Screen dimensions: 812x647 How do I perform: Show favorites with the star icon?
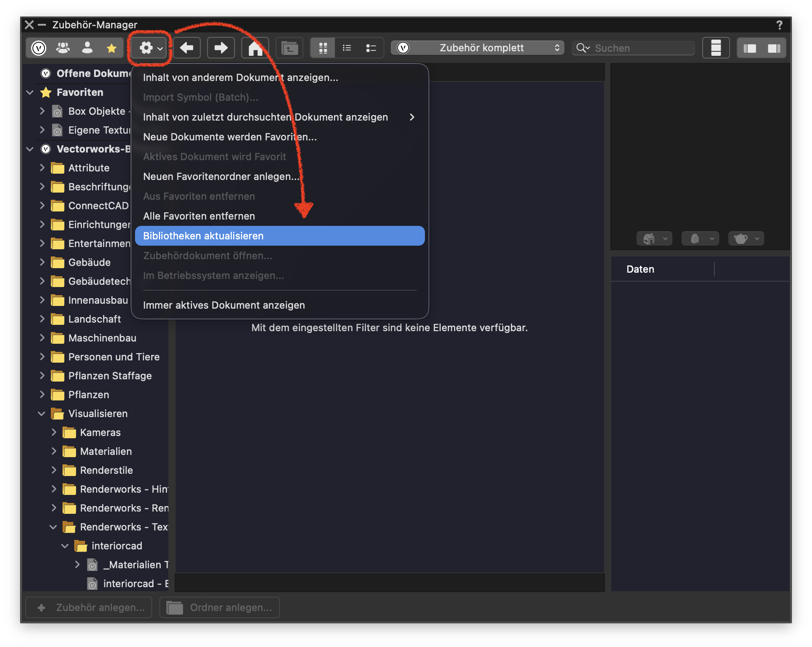pyautogui.click(x=111, y=48)
